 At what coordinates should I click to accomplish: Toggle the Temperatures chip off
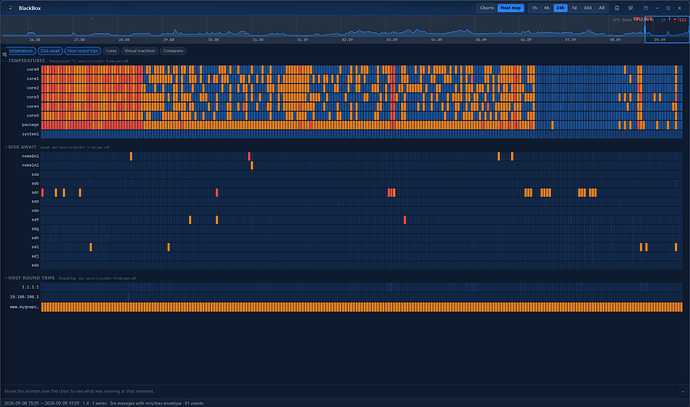[21, 51]
